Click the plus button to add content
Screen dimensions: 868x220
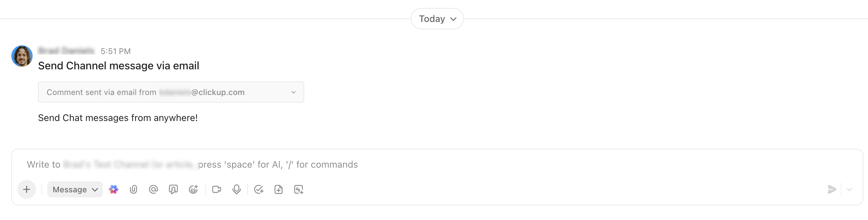pyautogui.click(x=27, y=189)
